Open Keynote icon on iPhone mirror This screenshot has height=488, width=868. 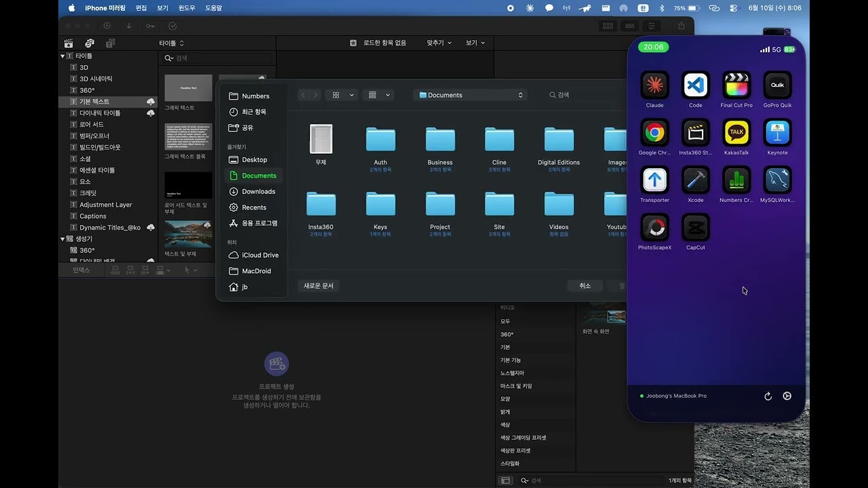[x=777, y=133]
